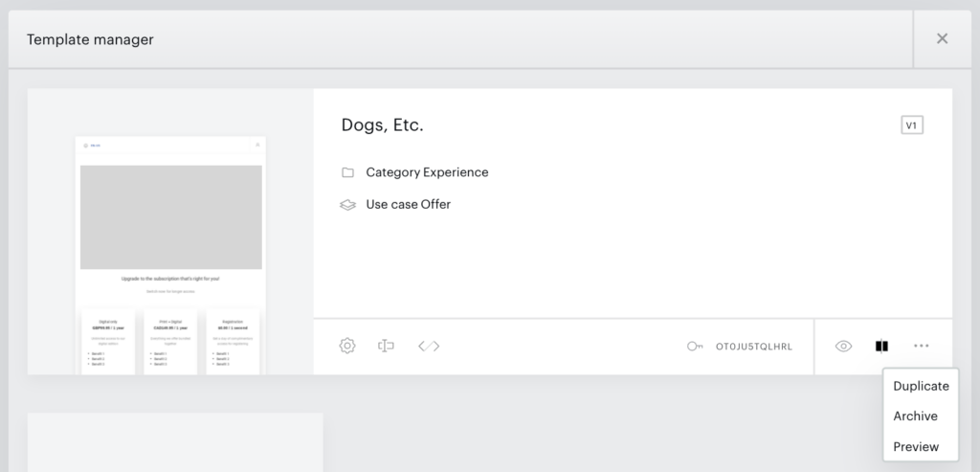Click the V1 version badge
The image size is (980, 472).
point(912,125)
